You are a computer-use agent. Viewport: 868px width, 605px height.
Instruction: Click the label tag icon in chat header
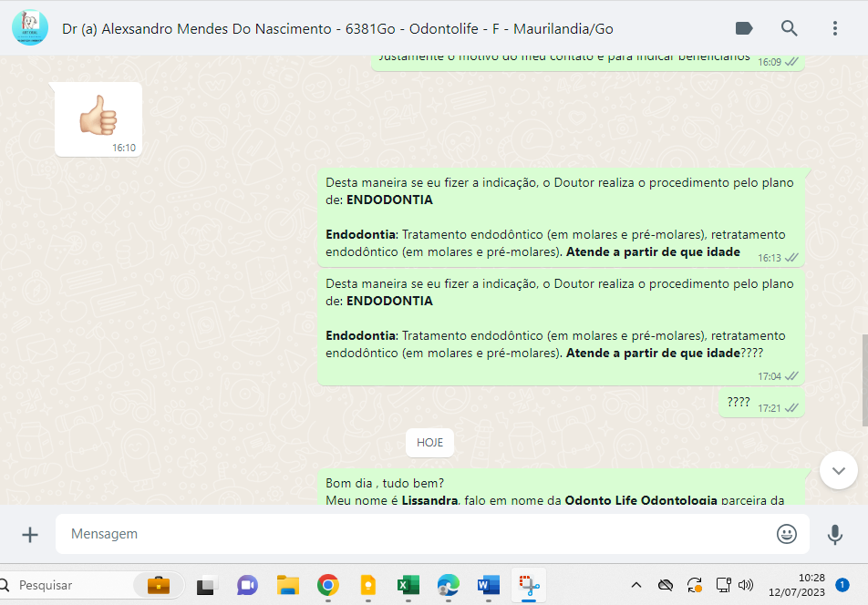[744, 28]
